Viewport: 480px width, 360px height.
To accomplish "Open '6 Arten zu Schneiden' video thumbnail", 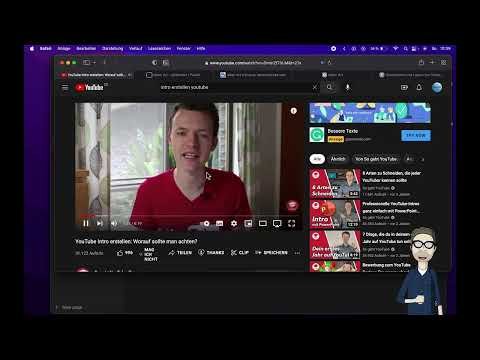I will [335, 183].
